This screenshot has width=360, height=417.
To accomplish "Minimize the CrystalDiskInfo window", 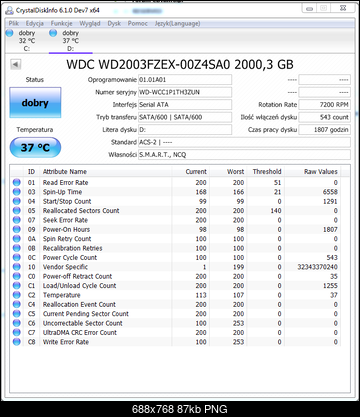I will (310, 9).
